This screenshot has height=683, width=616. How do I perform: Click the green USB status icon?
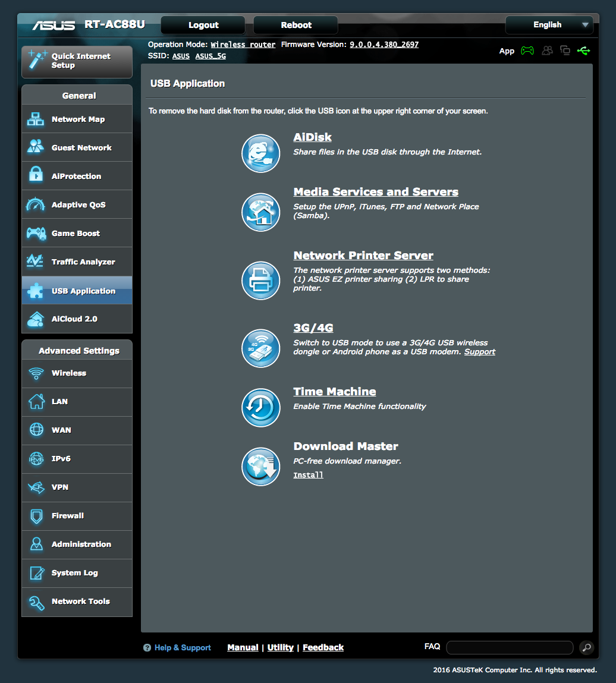pyautogui.click(x=583, y=51)
